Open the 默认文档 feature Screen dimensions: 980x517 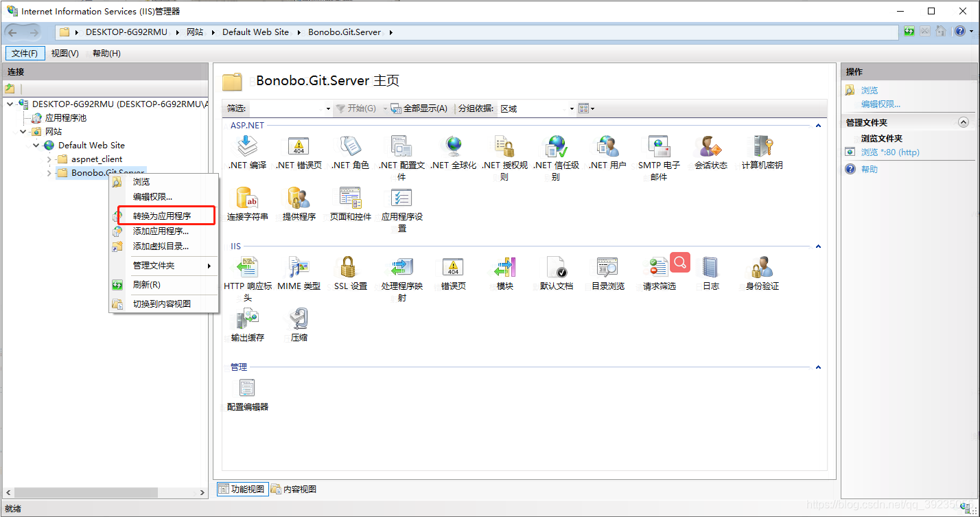tap(556, 268)
